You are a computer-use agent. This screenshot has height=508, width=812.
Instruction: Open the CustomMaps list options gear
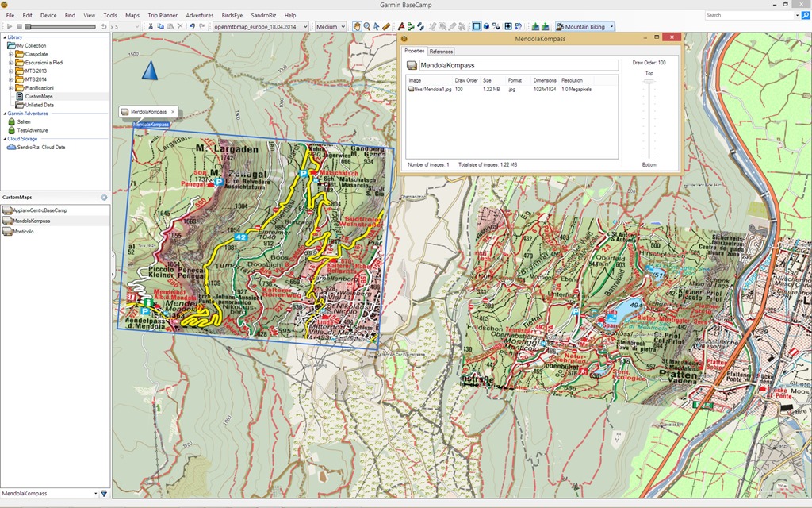[104, 198]
